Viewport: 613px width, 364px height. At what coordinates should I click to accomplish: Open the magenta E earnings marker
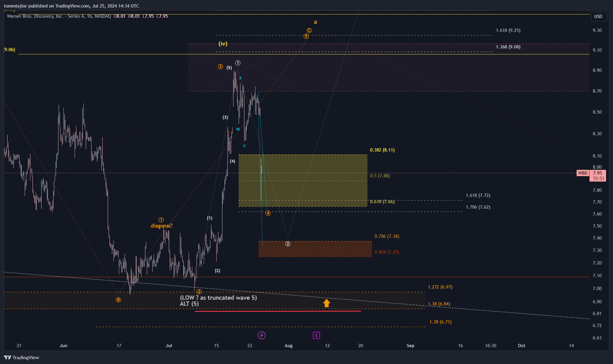coord(316,335)
